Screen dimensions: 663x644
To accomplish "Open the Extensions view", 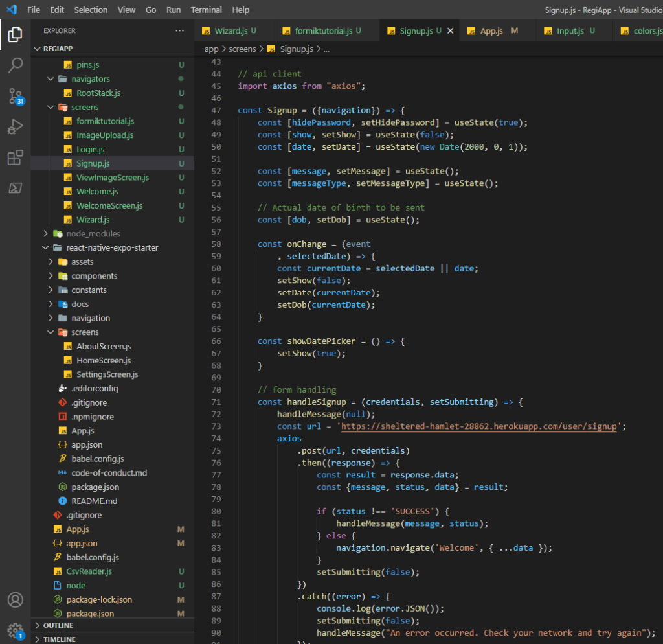I will [15, 158].
